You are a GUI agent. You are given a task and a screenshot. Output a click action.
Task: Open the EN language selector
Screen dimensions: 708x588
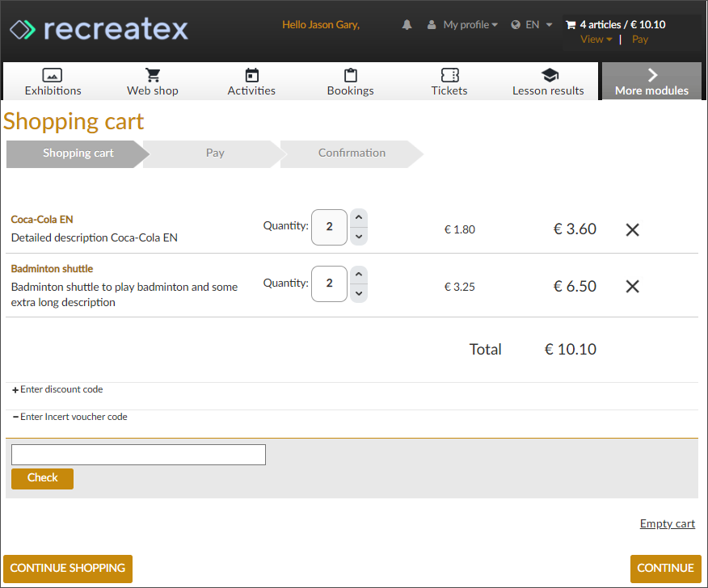[x=531, y=24]
